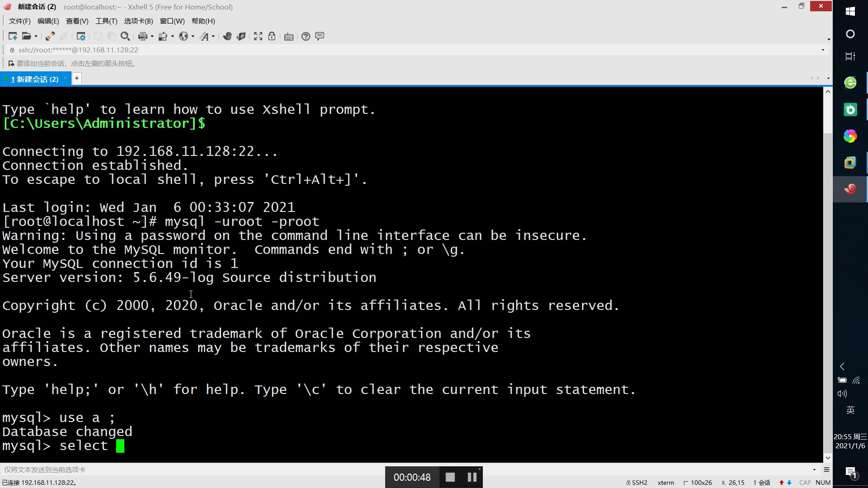Click the ssh address bar field
Screen dimensions: 868x488
(x=416, y=50)
